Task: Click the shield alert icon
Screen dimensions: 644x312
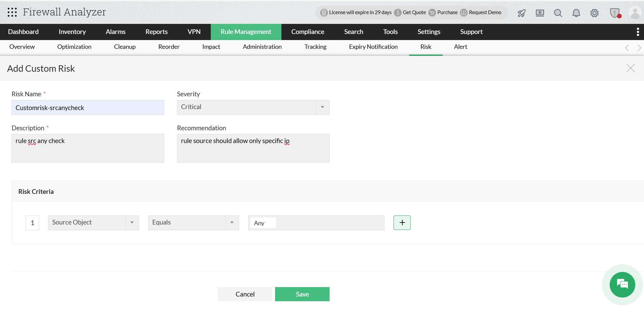Action: coord(615,13)
